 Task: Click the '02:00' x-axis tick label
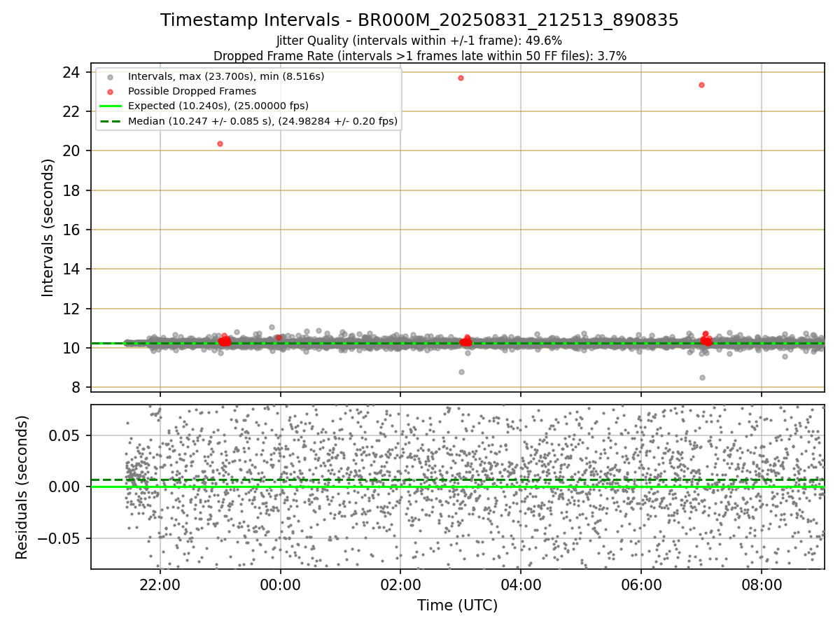[400, 585]
